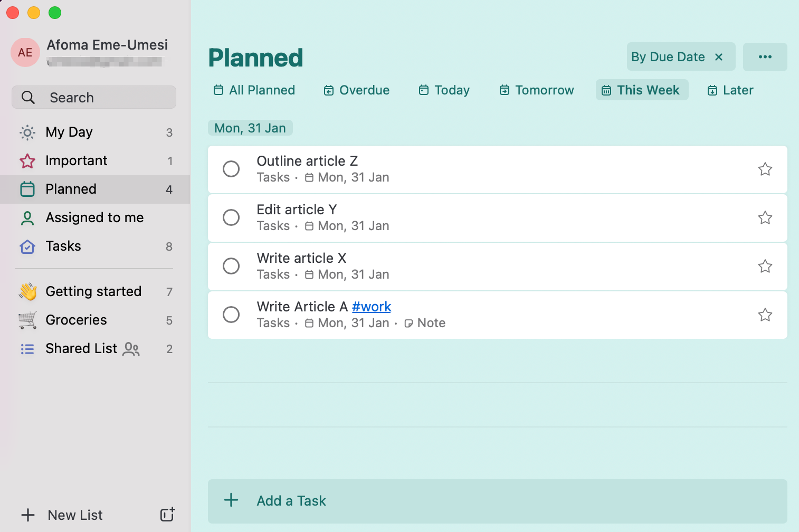
Task: Switch to the Overdue tab
Action: click(x=356, y=90)
